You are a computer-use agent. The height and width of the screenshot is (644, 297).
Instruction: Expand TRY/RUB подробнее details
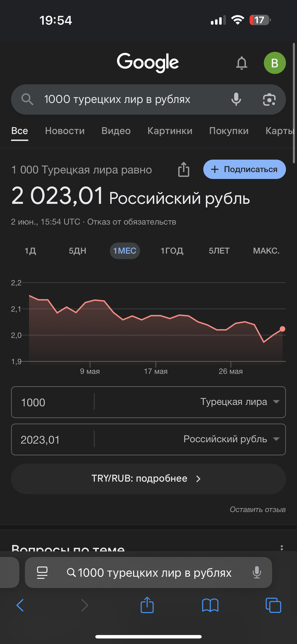[x=148, y=478]
